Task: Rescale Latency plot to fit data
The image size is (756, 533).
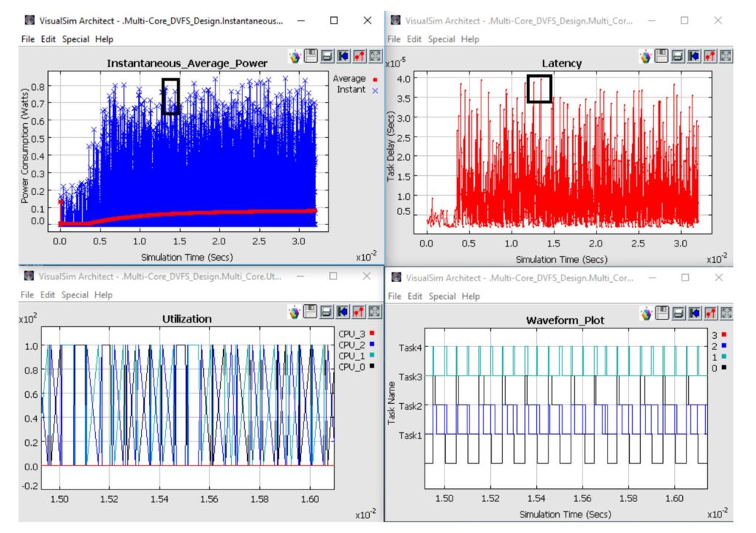Action: click(726, 56)
